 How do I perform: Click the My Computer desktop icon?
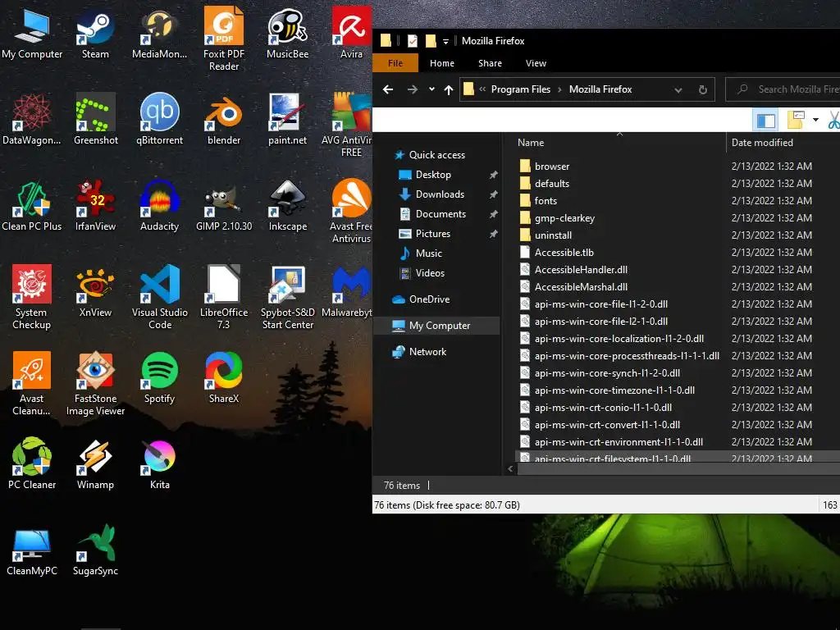(x=32, y=34)
